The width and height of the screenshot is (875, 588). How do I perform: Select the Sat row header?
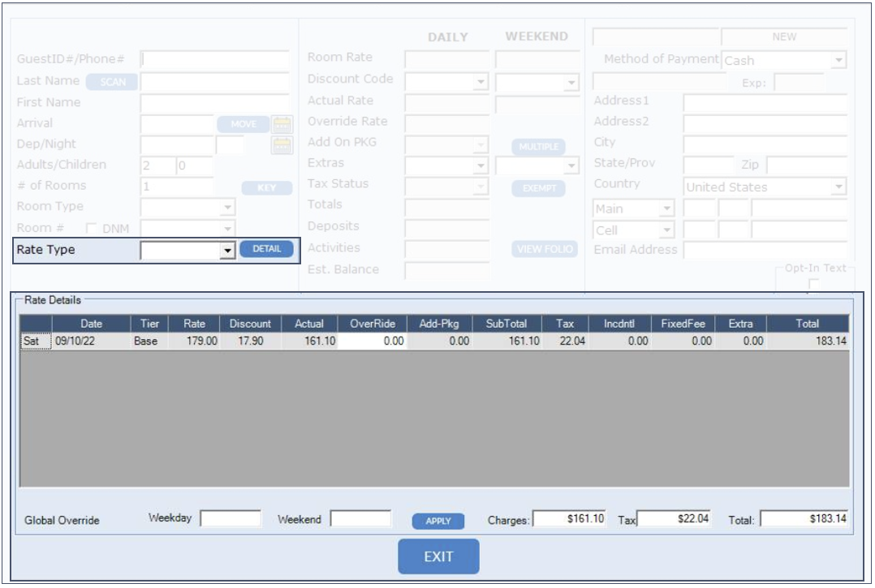tap(34, 341)
